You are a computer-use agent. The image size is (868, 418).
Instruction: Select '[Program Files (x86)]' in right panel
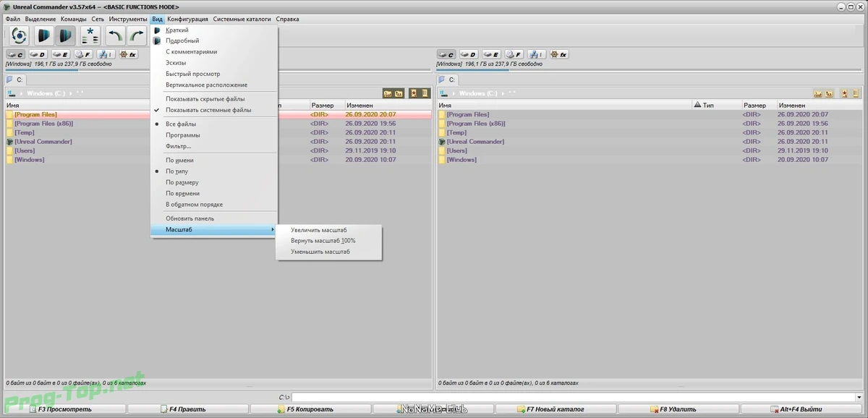476,124
